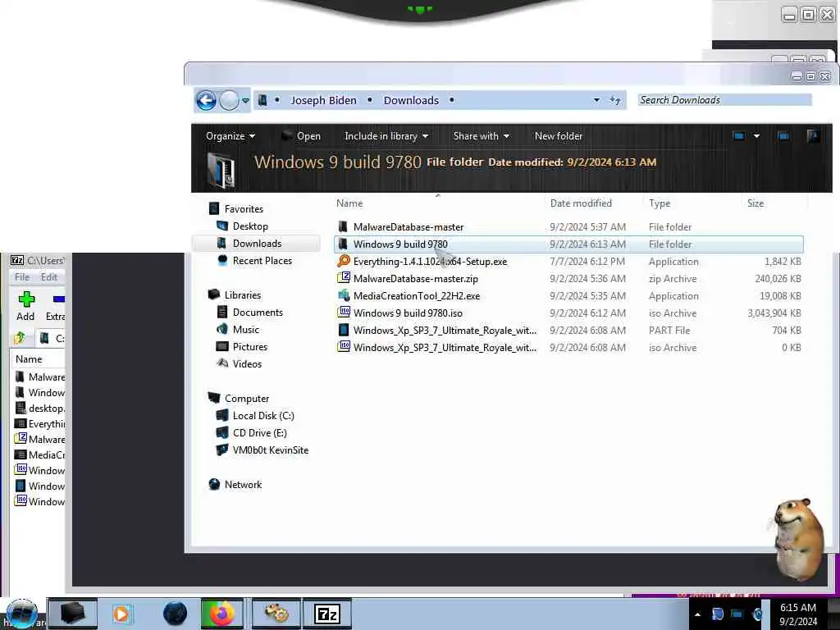840x630 pixels.
Task: Open the Edit menu in 7-Zip
Action: pyautogui.click(x=48, y=277)
